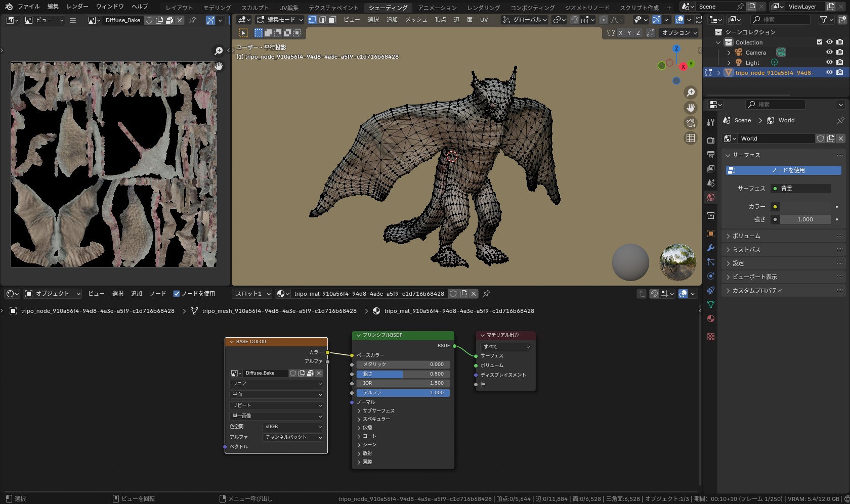The image size is (850, 504).
Task: Switch to the テクスチャペイント workspace tab
Action: tap(333, 8)
